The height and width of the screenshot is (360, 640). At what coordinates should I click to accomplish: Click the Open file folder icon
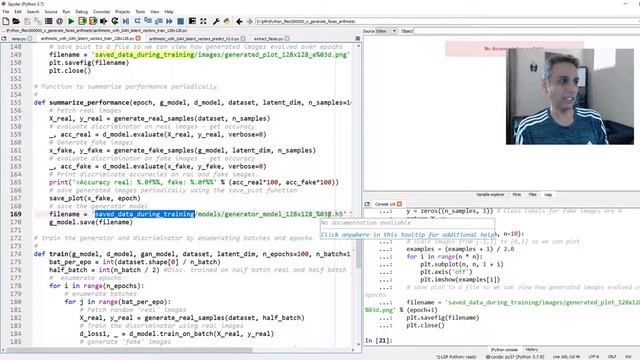16,21
